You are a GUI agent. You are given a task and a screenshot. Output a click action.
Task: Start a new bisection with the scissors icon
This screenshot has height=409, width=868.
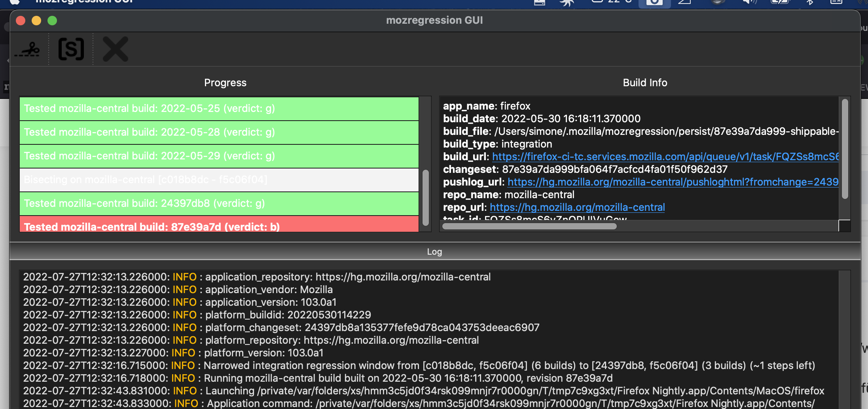[x=28, y=49]
